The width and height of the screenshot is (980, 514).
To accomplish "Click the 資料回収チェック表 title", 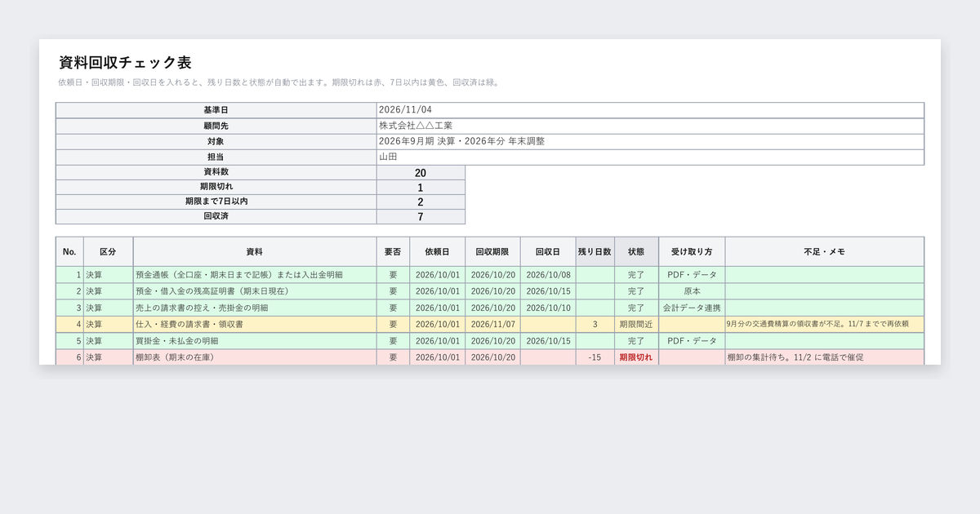I will tap(125, 63).
